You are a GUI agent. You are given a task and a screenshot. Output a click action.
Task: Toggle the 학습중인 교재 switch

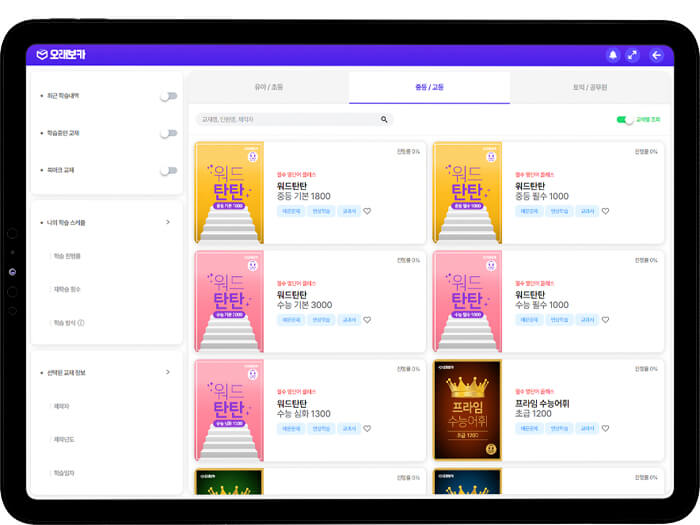tap(169, 133)
